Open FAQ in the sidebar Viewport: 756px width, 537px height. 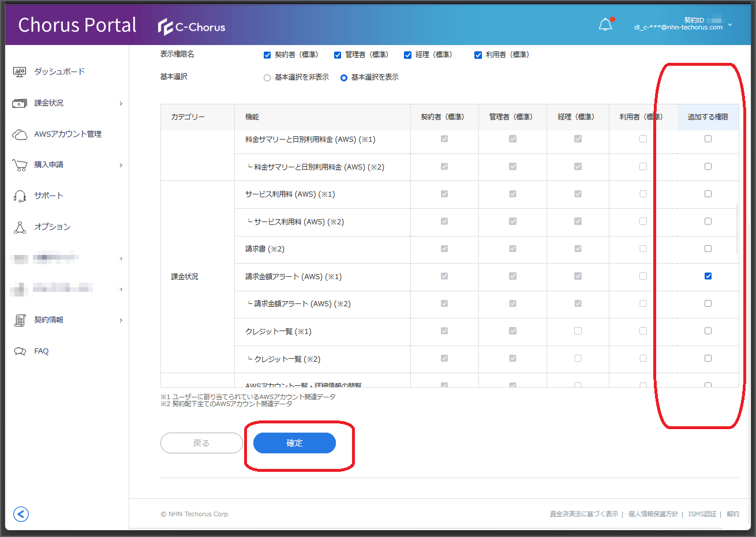pyautogui.click(x=41, y=351)
